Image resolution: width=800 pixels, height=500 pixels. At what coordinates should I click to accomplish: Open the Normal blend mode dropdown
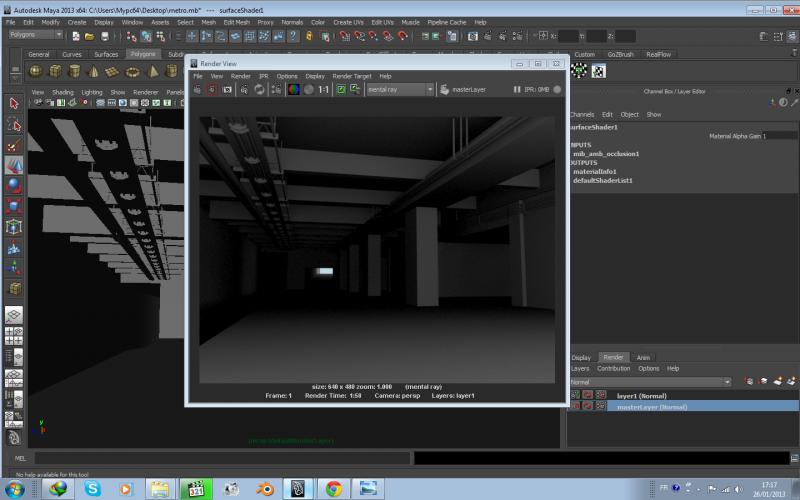coord(650,382)
